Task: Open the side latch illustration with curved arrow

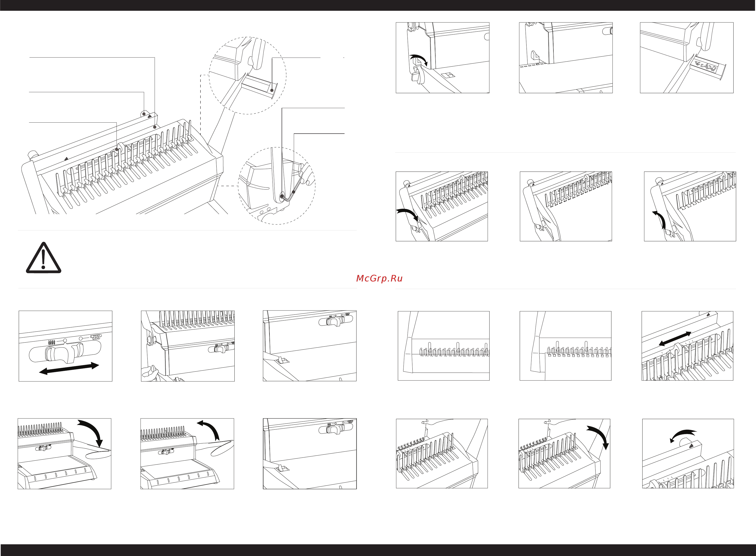Action: (x=442, y=58)
